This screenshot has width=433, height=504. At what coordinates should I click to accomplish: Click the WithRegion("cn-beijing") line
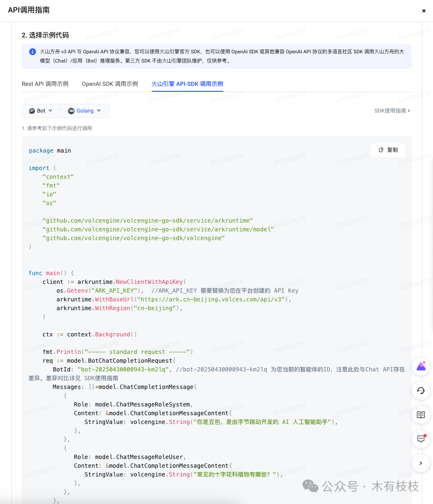120,308
